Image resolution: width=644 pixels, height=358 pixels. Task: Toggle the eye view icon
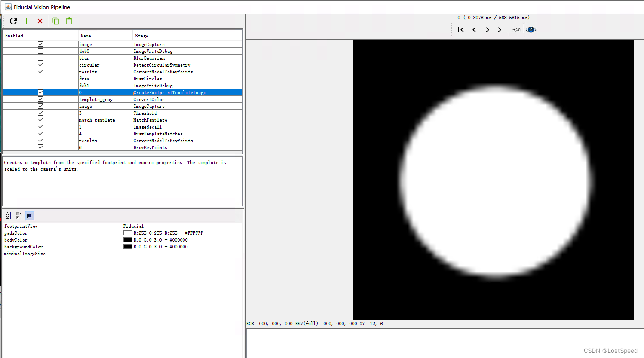531,30
